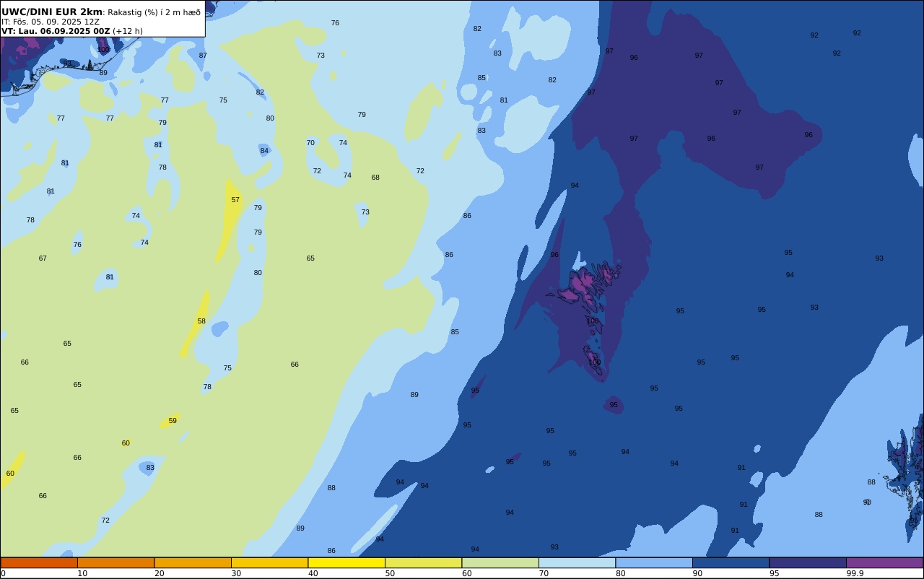Image resolution: width=924 pixels, height=579 pixels.
Task: Click the 20–30 amber legend swatch
Action: click(x=193, y=562)
